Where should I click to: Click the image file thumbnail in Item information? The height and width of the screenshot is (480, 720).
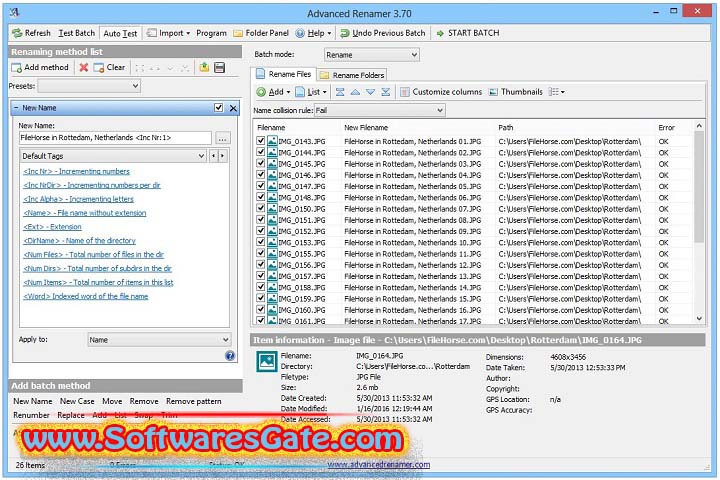(x=267, y=361)
